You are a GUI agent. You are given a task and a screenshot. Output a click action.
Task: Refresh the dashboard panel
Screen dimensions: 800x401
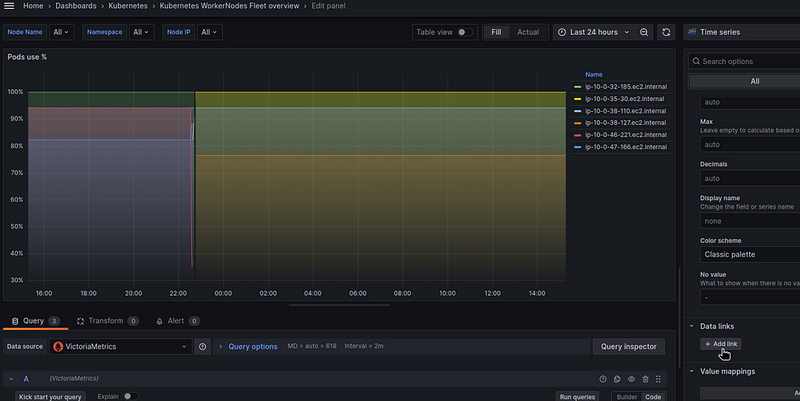tap(667, 32)
